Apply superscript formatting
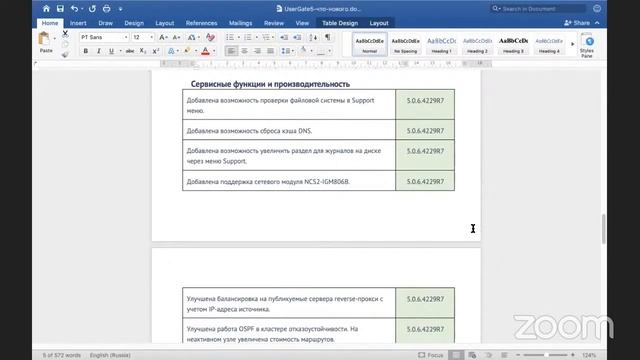 pyautogui.click(x=156, y=51)
